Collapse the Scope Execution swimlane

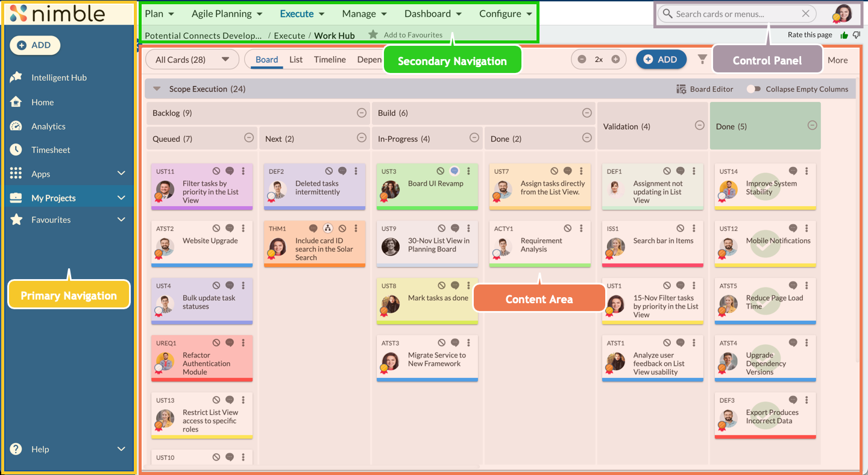click(x=157, y=89)
